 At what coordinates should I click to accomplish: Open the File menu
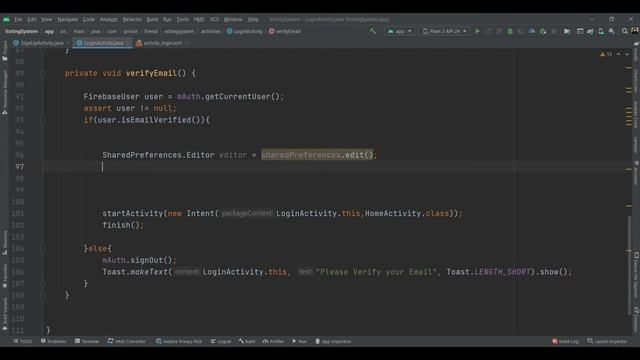[x=18, y=19]
